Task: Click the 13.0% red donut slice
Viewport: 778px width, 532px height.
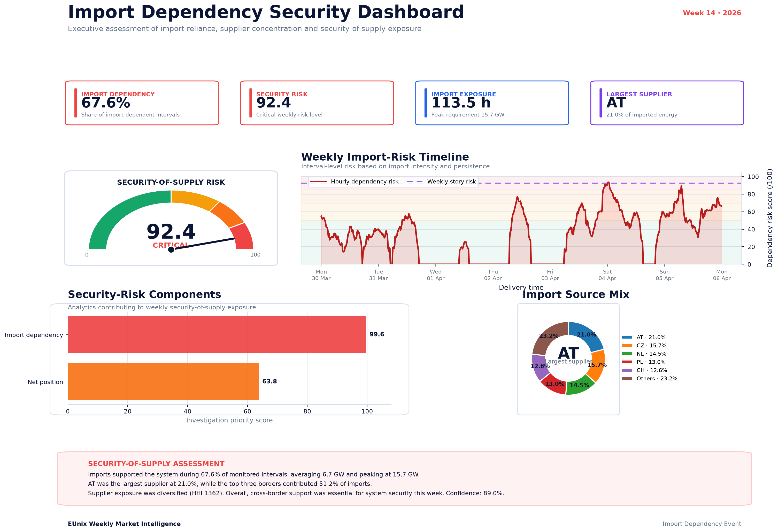Action: coord(554,384)
